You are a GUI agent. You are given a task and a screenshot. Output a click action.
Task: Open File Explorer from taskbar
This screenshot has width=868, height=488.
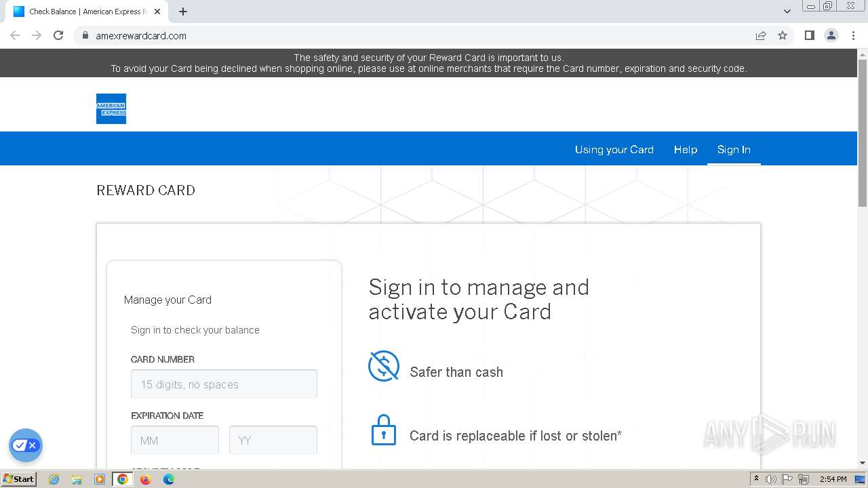[77, 479]
